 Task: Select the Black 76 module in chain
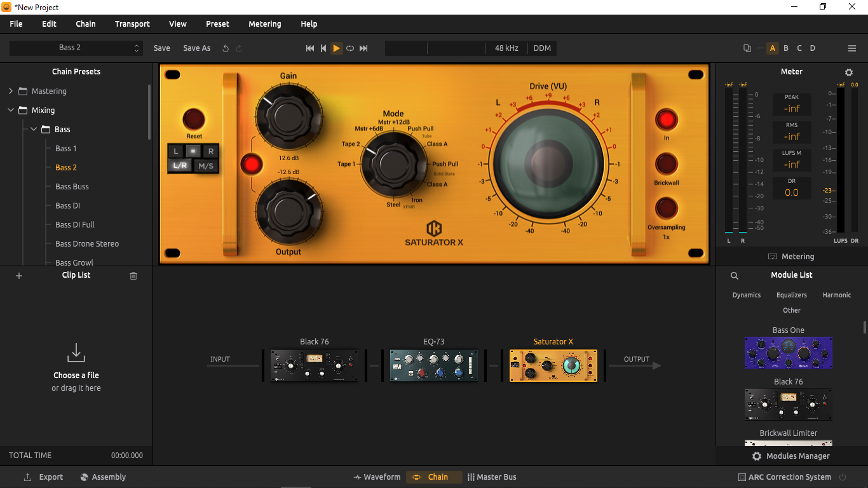314,365
